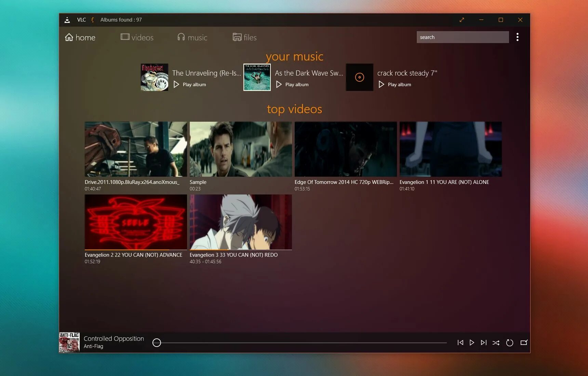Open the mini player view icon
The height and width of the screenshot is (376, 588).
524,343
